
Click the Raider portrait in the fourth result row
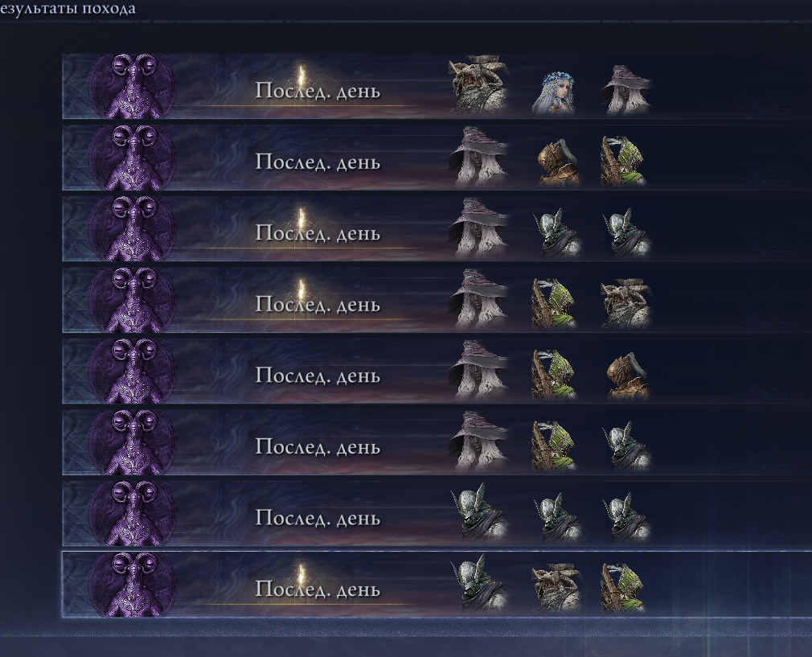pos(626,304)
